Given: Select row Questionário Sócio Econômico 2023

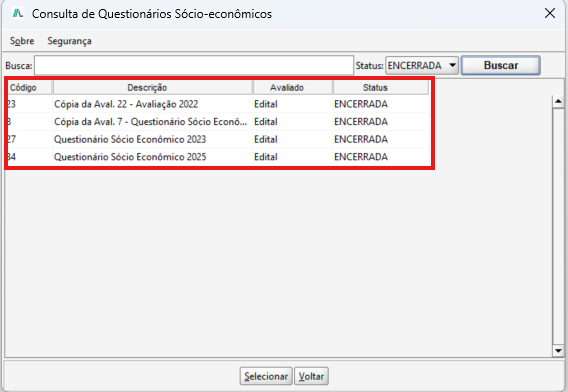Looking at the screenshot, I should tap(218, 139).
